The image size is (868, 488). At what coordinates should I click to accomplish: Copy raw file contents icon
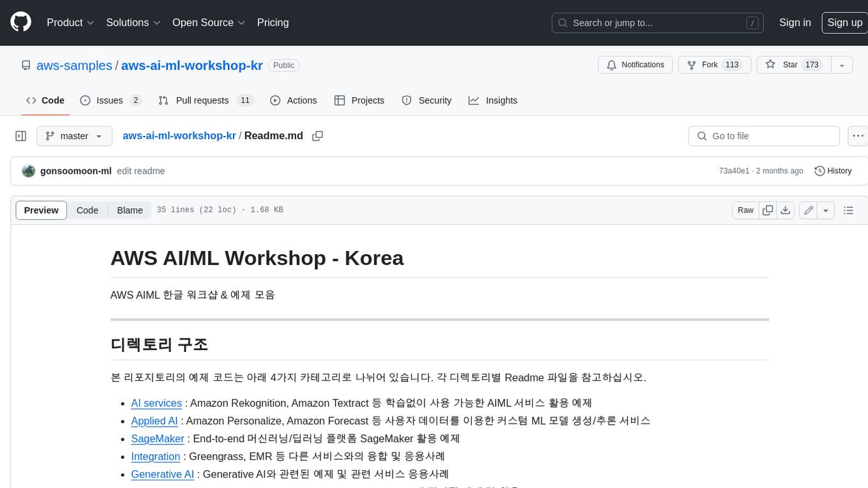(x=768, y=210)
